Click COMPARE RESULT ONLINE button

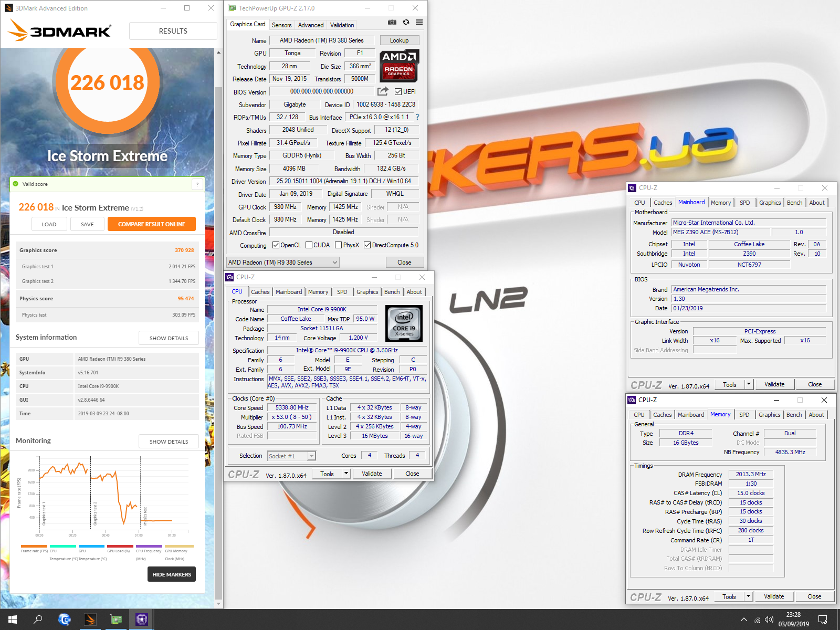(152, 224)
